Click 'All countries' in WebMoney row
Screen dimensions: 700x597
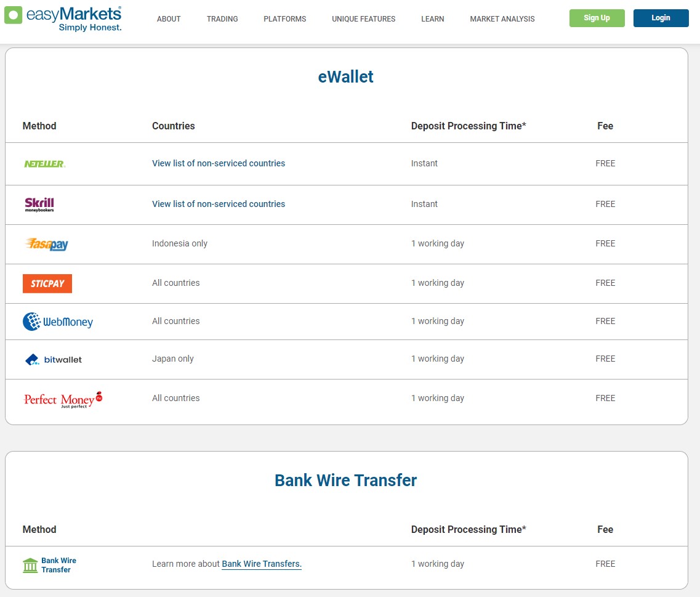(176, 321)
